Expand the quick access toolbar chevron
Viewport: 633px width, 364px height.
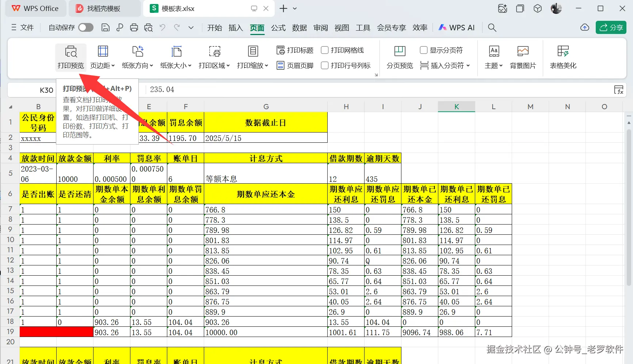(x=191, y=27)
